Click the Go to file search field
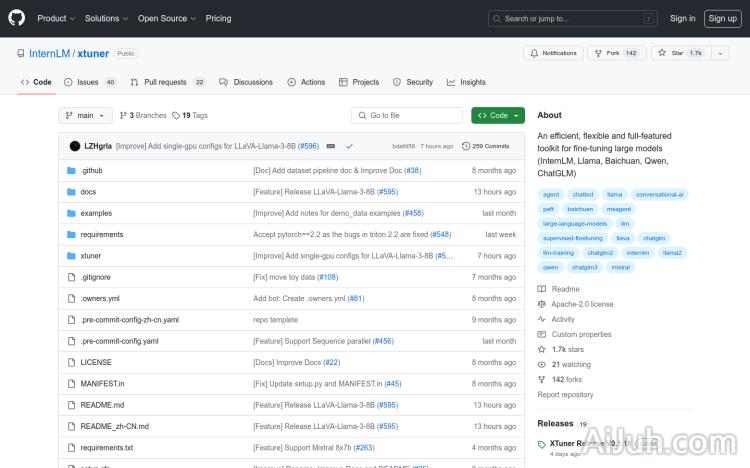This screenshot has height=468, width=750. (x=407, y=115)
